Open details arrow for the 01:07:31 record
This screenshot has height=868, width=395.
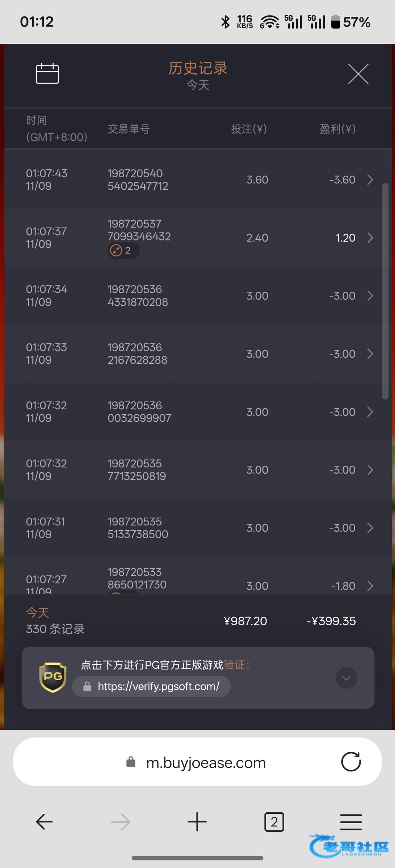click(x=370, y=528)
